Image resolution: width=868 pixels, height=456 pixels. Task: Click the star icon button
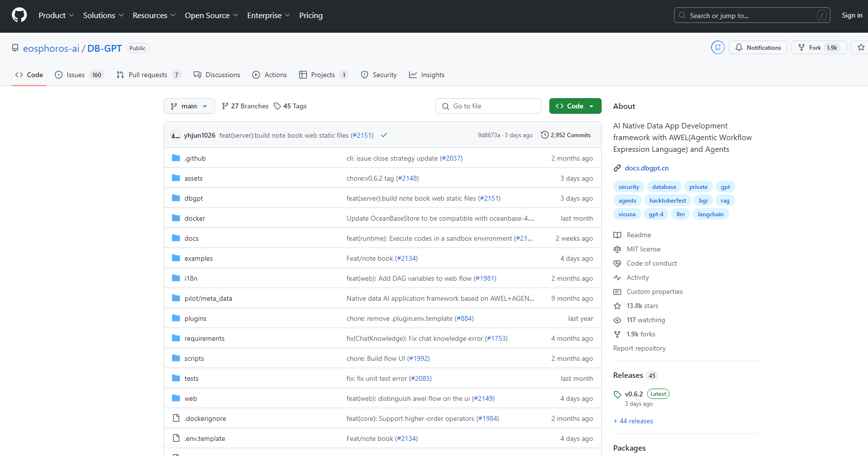(x=861, y=47)
